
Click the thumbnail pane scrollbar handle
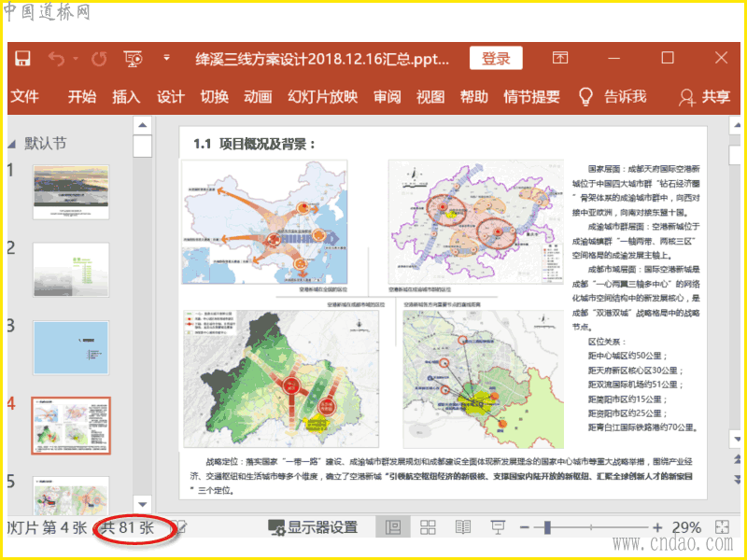pyautogui.click(x=143, y=147)
